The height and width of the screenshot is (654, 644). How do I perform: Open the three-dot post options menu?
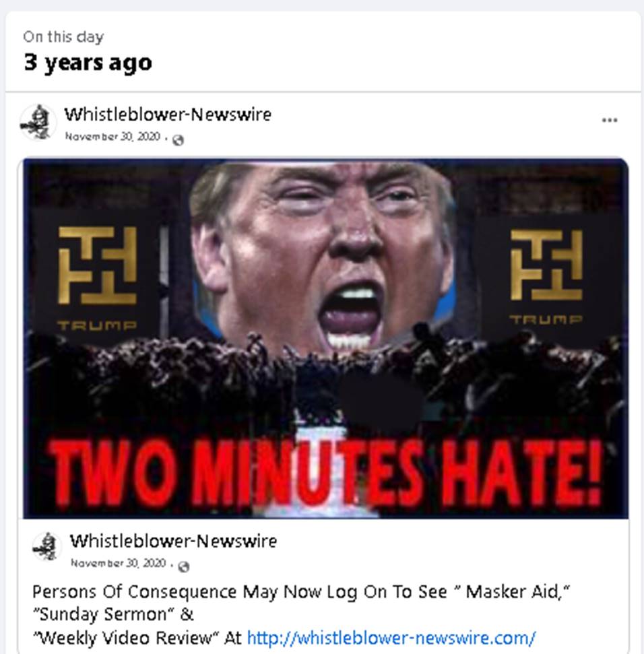tap(610, 121)
